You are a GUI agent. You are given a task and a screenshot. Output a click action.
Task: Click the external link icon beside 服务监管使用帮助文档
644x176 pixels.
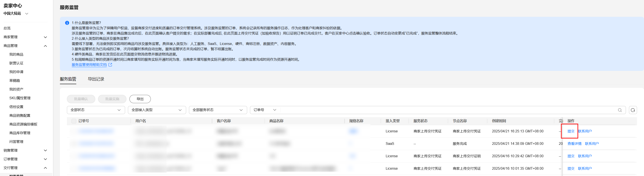click(x=110, y=65)
